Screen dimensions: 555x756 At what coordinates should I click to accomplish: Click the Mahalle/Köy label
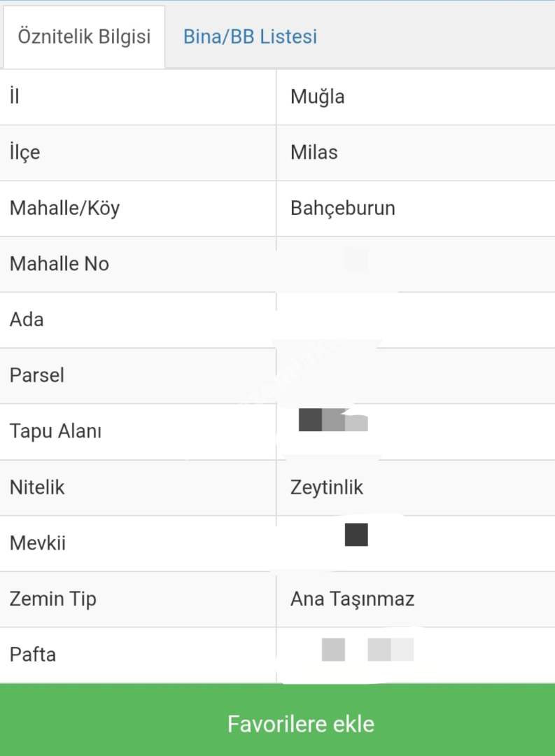(x=64, y=209)
